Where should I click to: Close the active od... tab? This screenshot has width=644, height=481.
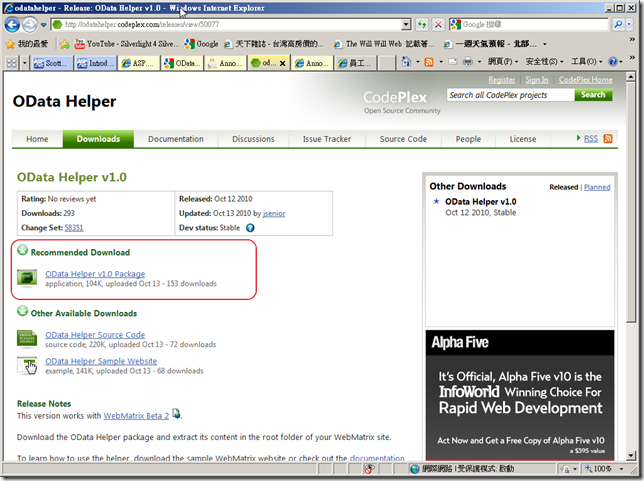[283, 63]
